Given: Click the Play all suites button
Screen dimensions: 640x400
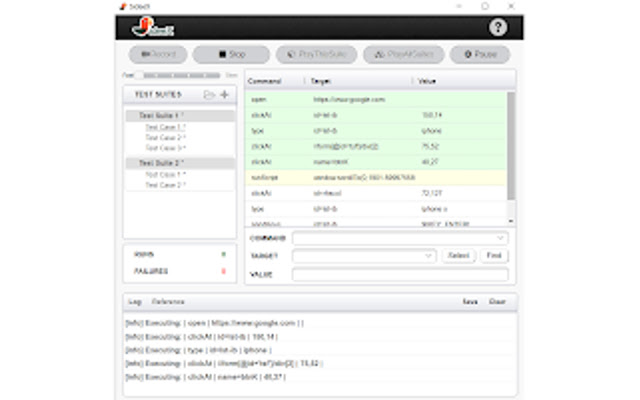Looking at the screenshot, I should click(x=404, y=54).
